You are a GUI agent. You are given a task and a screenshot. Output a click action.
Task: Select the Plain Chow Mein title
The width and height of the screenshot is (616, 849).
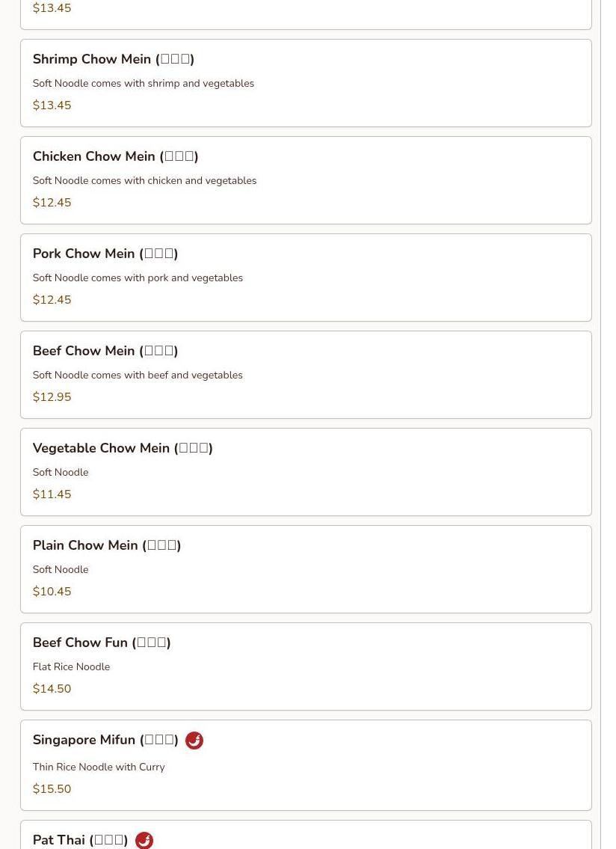(106, 546)
